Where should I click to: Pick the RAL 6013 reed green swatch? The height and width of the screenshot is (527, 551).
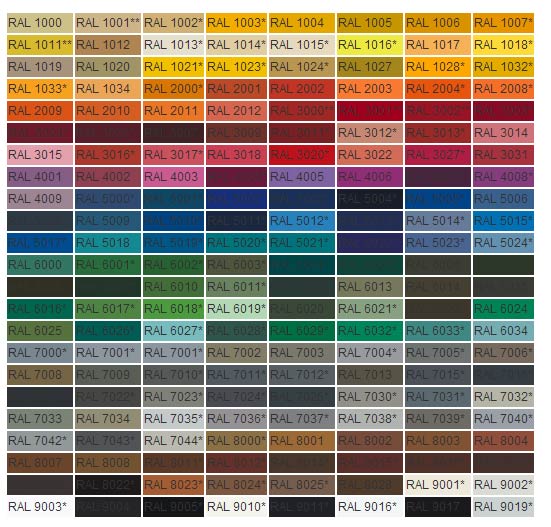click(x=370, y=287)
